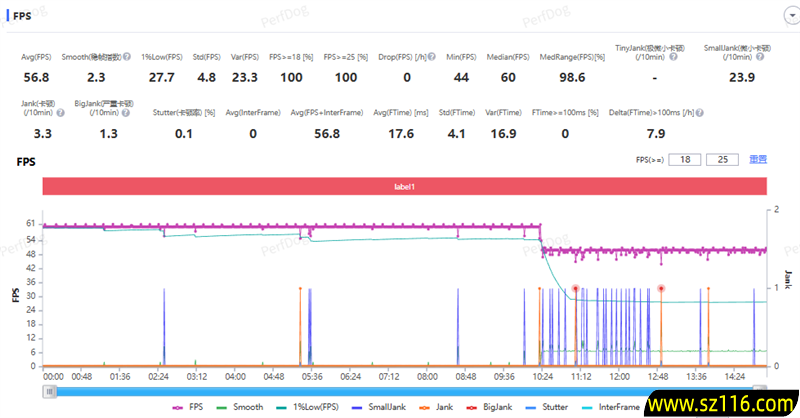The image size is (800, 418).
Task: Toggle Stutter series in legend
Action: coord(549,407)
